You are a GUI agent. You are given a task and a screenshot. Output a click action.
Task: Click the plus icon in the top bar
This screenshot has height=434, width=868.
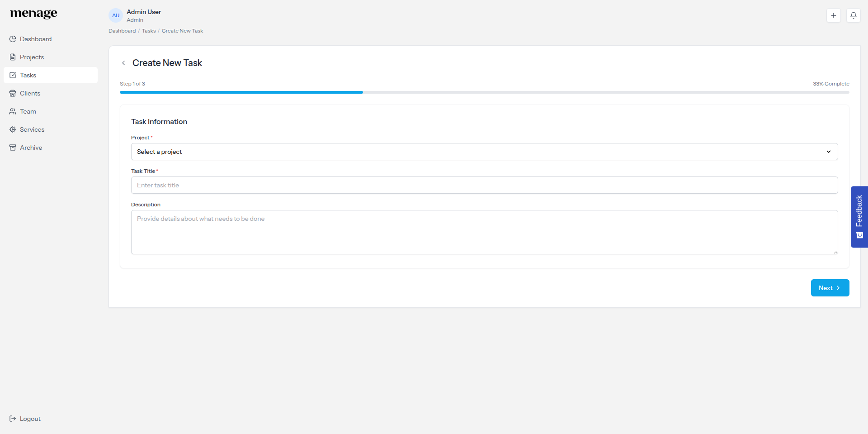click(x=834, y=15)
